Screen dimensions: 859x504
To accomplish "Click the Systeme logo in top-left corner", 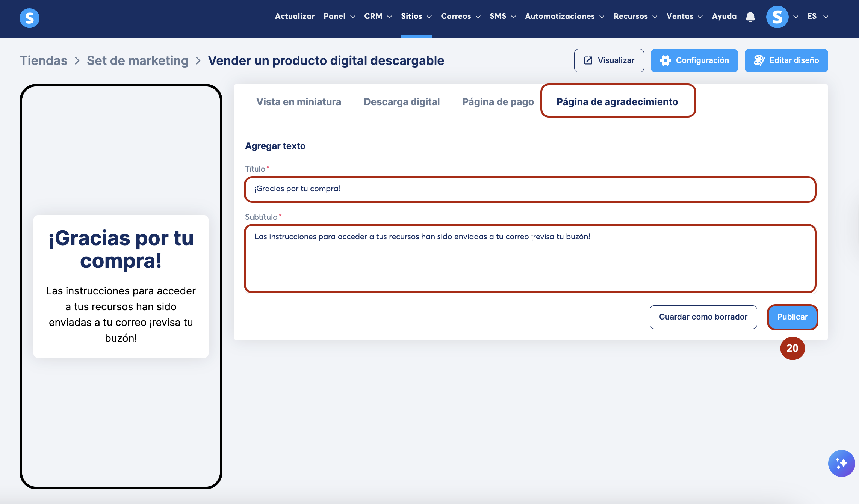I will click(29, 18).
